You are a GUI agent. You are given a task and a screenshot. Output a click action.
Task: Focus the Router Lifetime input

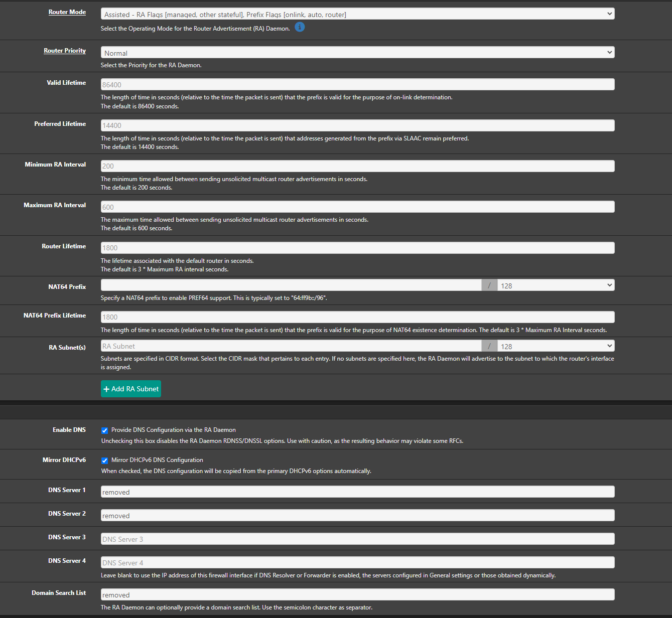tap(357, 248)
